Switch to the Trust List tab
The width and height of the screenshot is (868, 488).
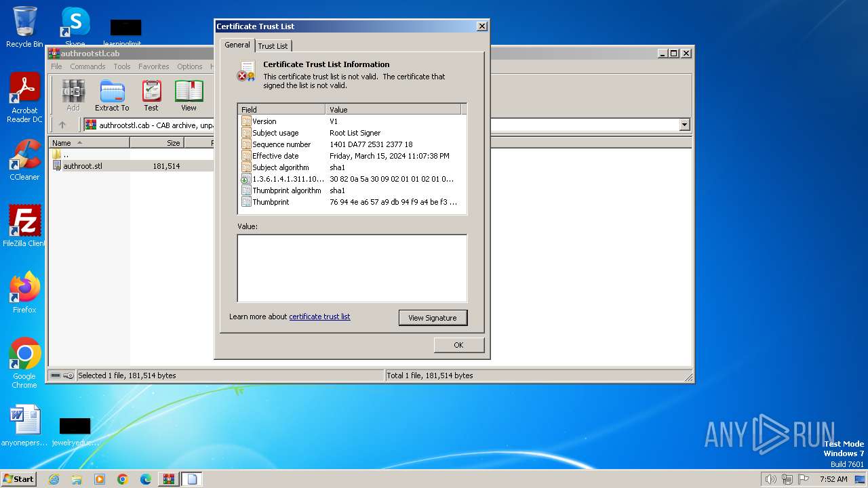pos(273,45)
